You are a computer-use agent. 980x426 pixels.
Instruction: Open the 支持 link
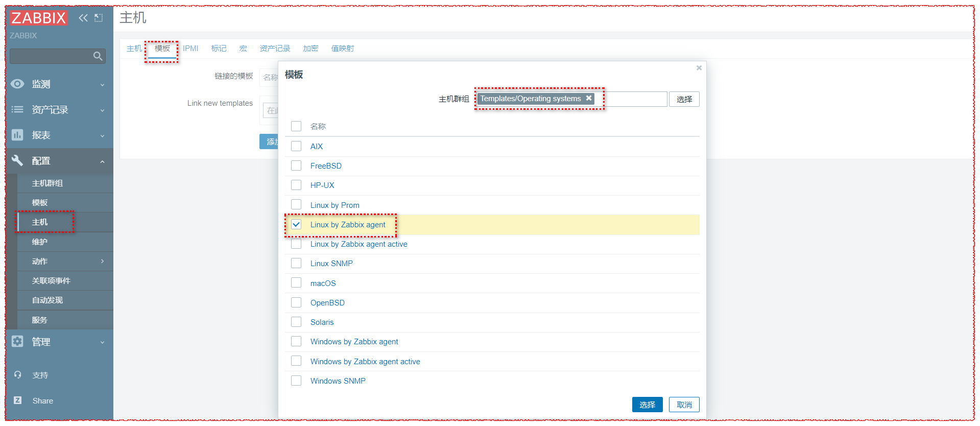40,375
